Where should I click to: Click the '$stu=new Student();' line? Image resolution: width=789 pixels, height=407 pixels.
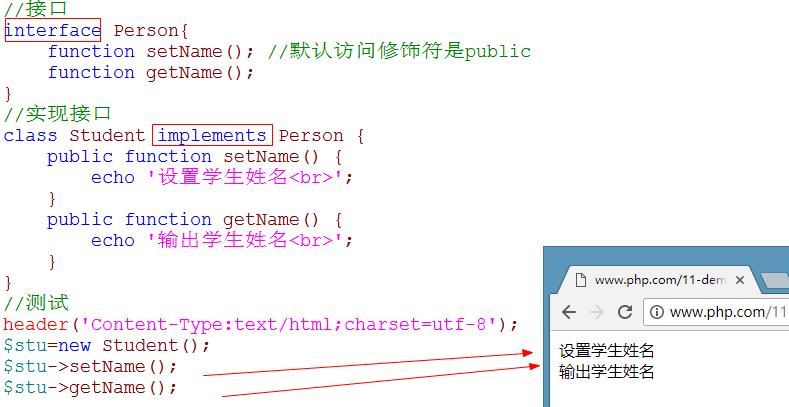click(x=107, y=345)
